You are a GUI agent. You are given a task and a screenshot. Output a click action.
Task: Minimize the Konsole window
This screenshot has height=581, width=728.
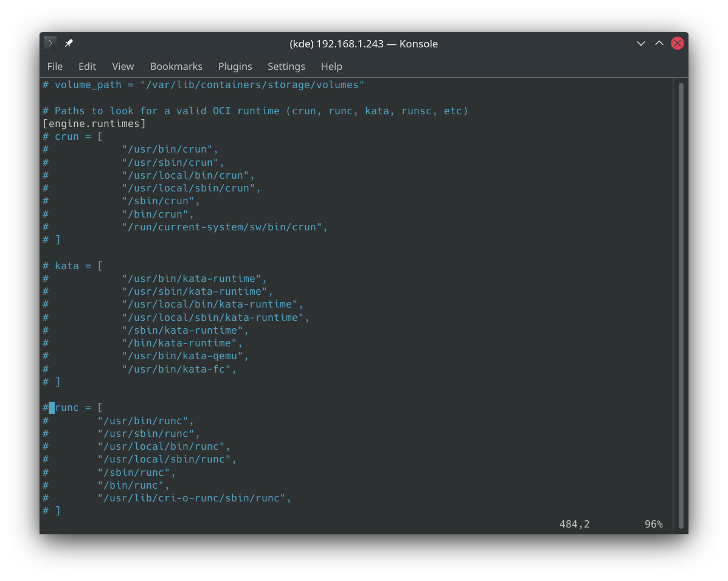(640, 43)
